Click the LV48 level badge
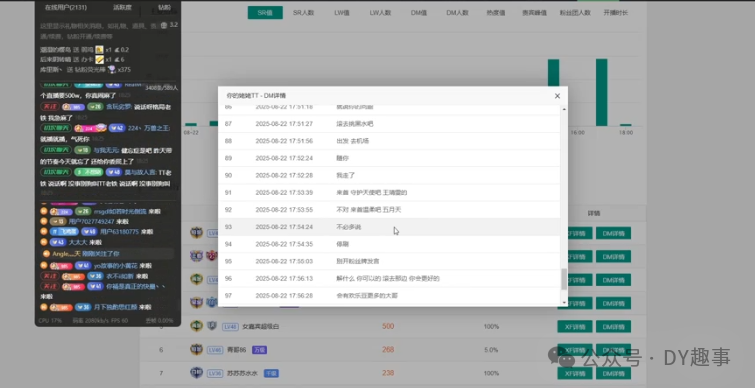This screenshot has height=388, width=755. point(230,327)
